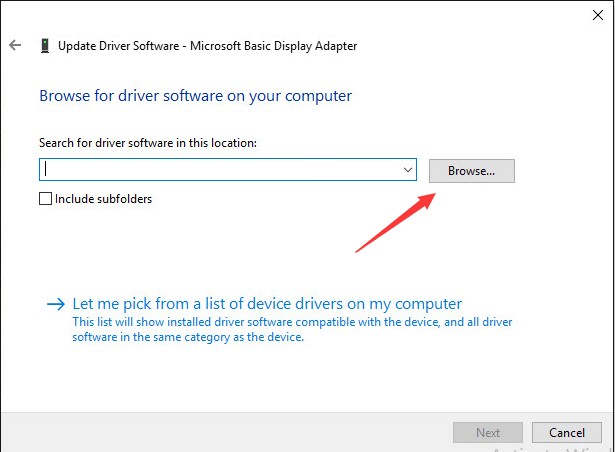The image size is (615, 452).
Task: Click the greyed-out Next button
Action: [487, 433]
